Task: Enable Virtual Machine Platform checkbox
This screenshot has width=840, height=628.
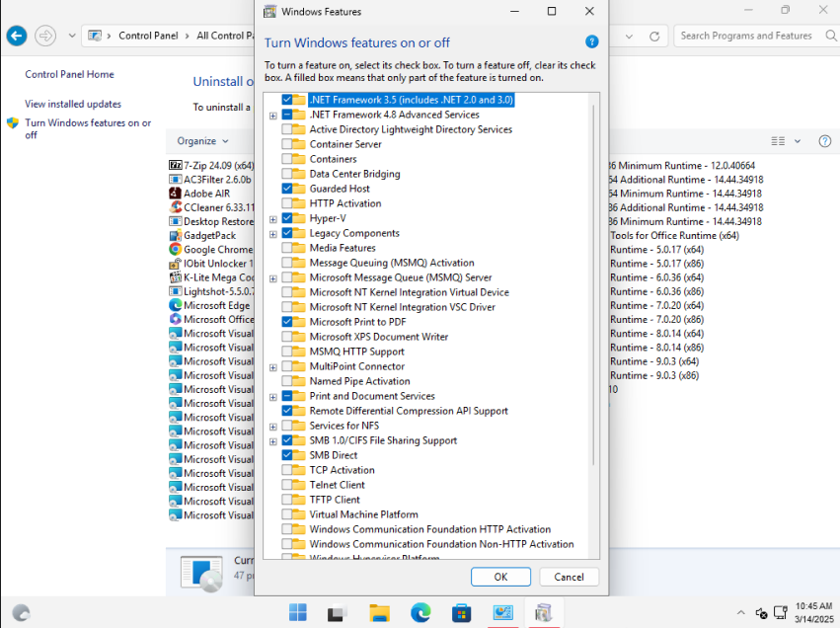Action: [286, 514]
